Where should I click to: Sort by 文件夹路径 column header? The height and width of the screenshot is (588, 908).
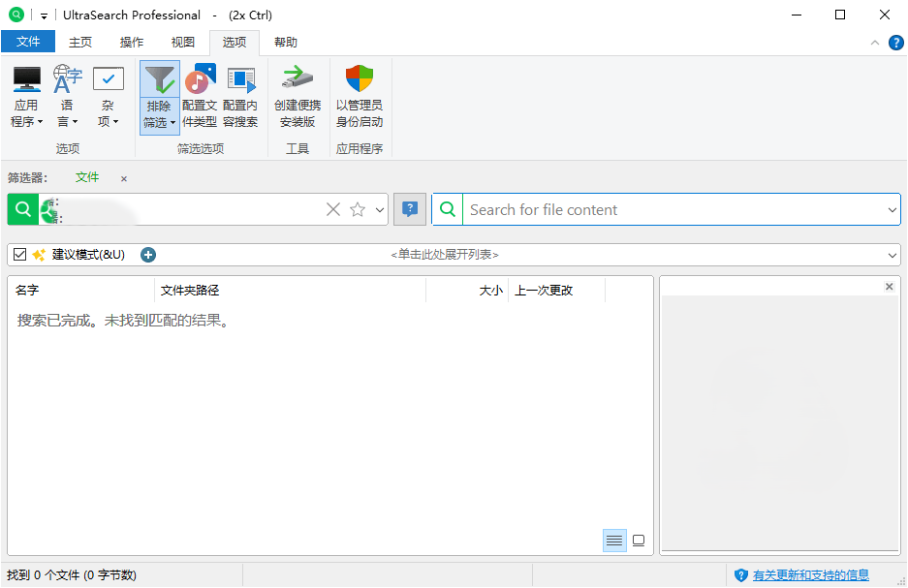coord(290,290)
